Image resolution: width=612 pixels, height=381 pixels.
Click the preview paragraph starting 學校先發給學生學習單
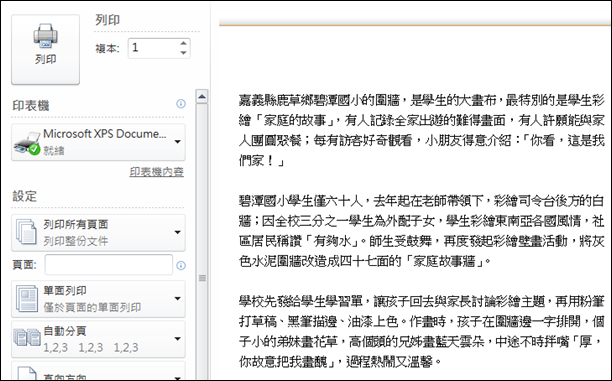coord(422,331)
